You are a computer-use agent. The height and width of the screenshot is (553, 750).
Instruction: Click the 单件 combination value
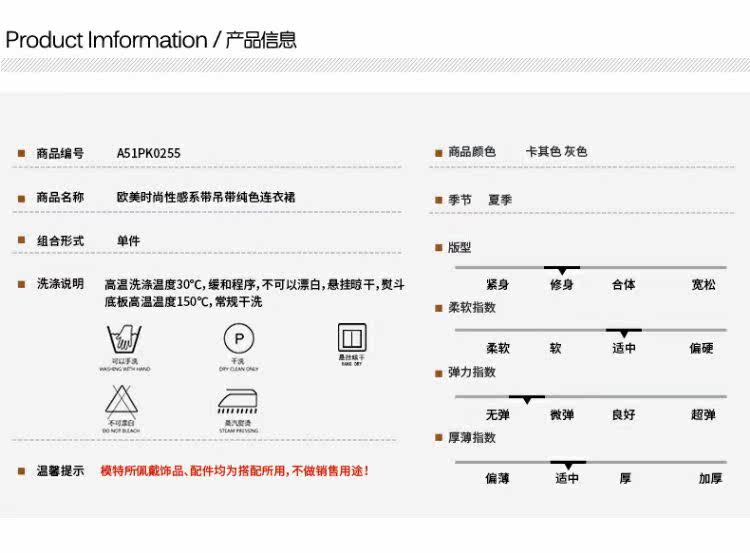129,241
